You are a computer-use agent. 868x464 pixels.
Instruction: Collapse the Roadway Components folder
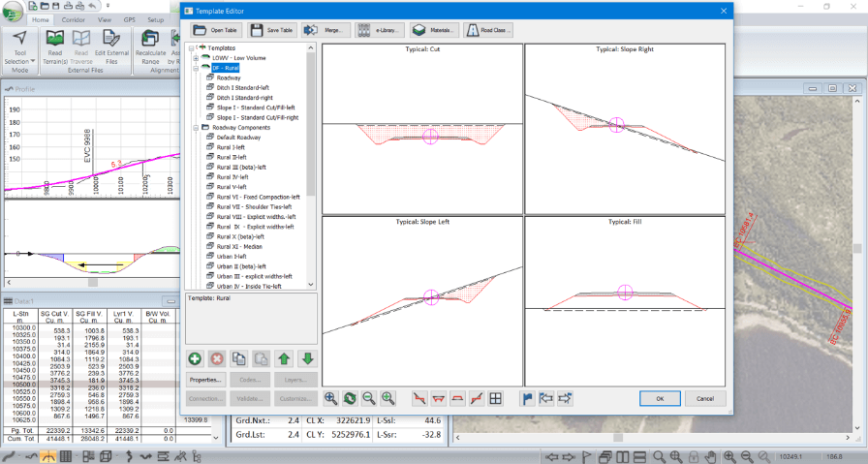195,128
